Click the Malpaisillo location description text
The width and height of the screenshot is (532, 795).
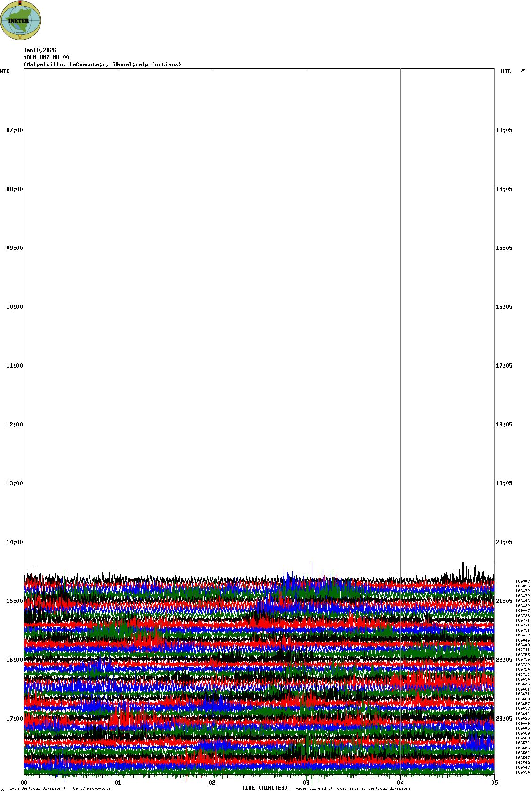pos(102,64)
